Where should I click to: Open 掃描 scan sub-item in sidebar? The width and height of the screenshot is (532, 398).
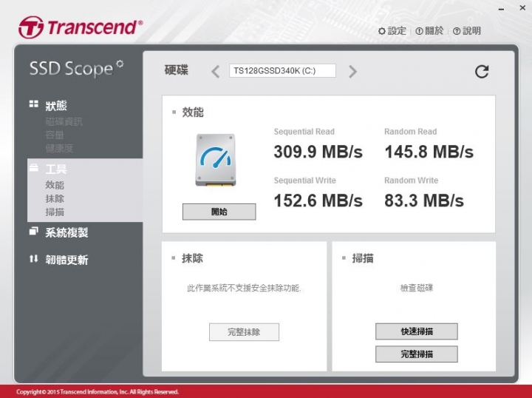coord(55,212)
